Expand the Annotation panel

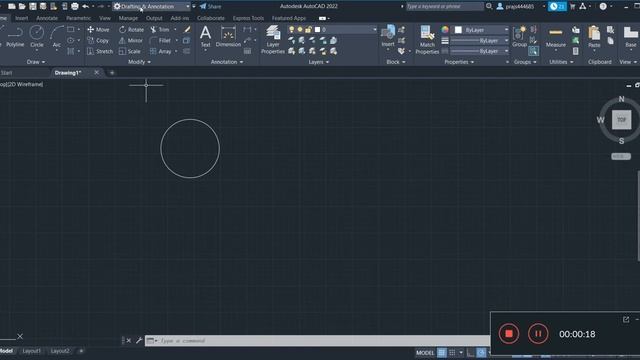227,62
